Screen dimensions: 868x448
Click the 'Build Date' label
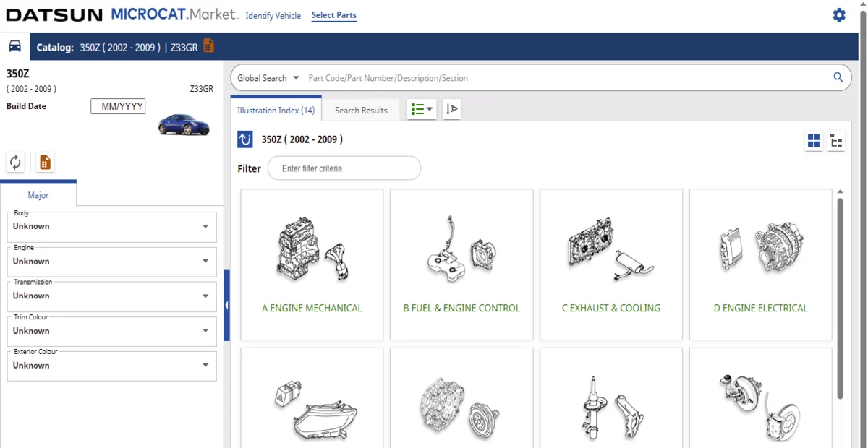click(26, 106)
